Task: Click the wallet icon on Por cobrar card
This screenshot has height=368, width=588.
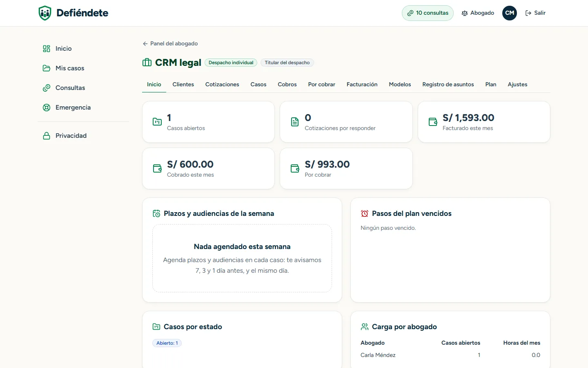Action: pos(295,168)
